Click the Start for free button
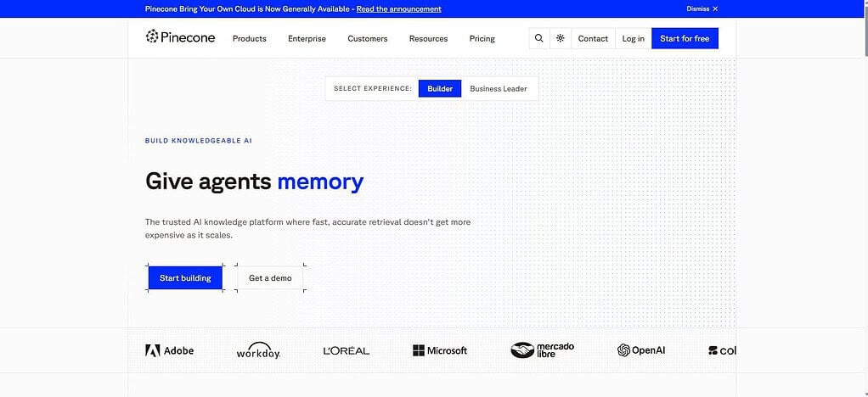 point(685,39)
